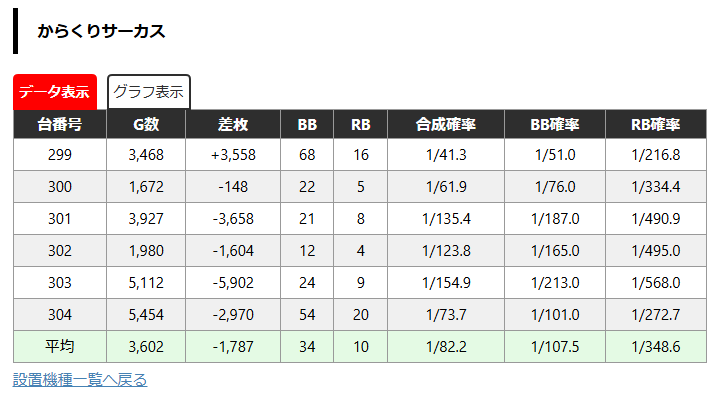Click the RB column header

coord(360,124)
